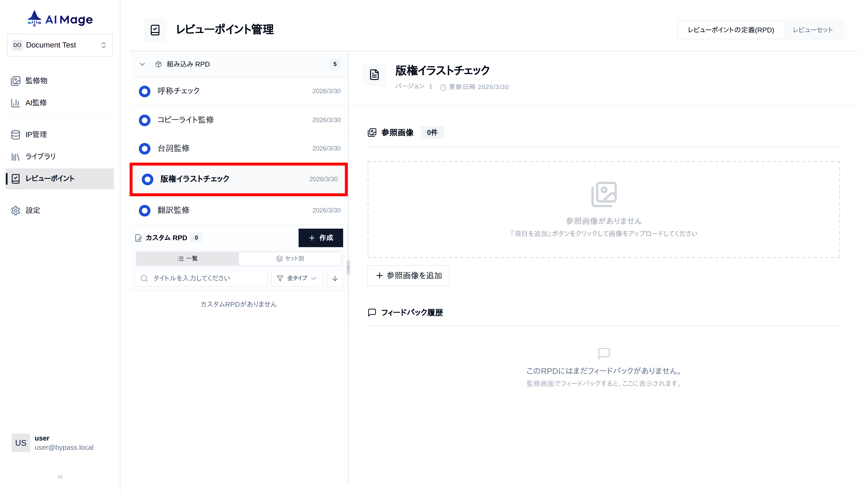Select the 呼称チェック radio circle

144,91
